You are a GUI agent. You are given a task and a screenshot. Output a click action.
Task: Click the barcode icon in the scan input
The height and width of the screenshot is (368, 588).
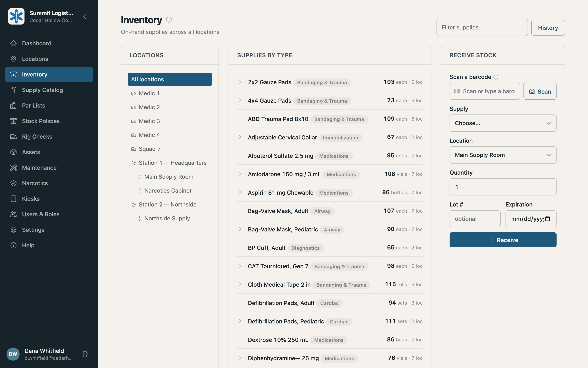point(457,91)
